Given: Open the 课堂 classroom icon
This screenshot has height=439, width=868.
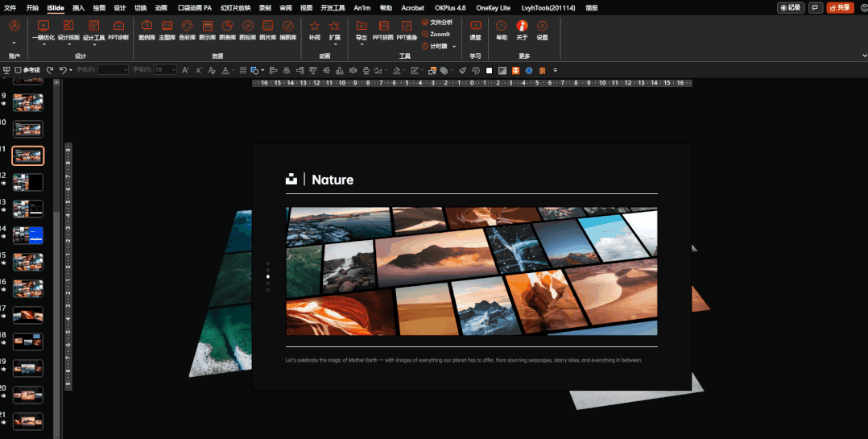Looking at the screenshot, I should point(476,30).
